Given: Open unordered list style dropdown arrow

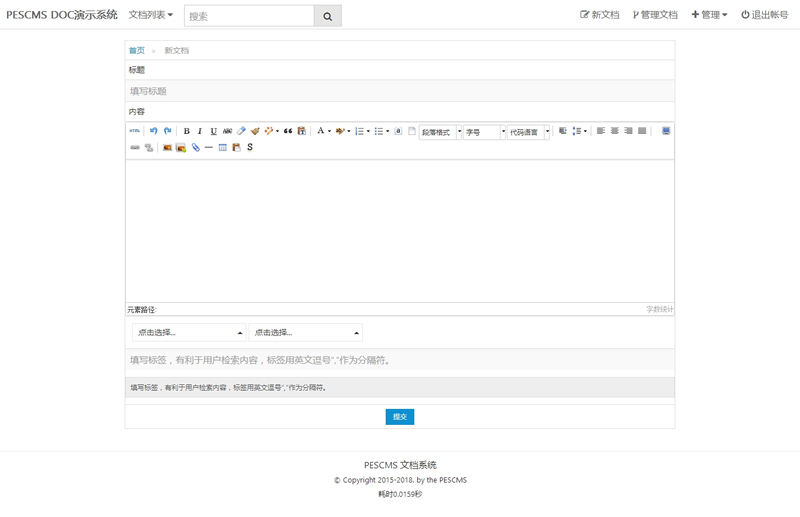Looking at the screenshot, I should click(388, 131).
